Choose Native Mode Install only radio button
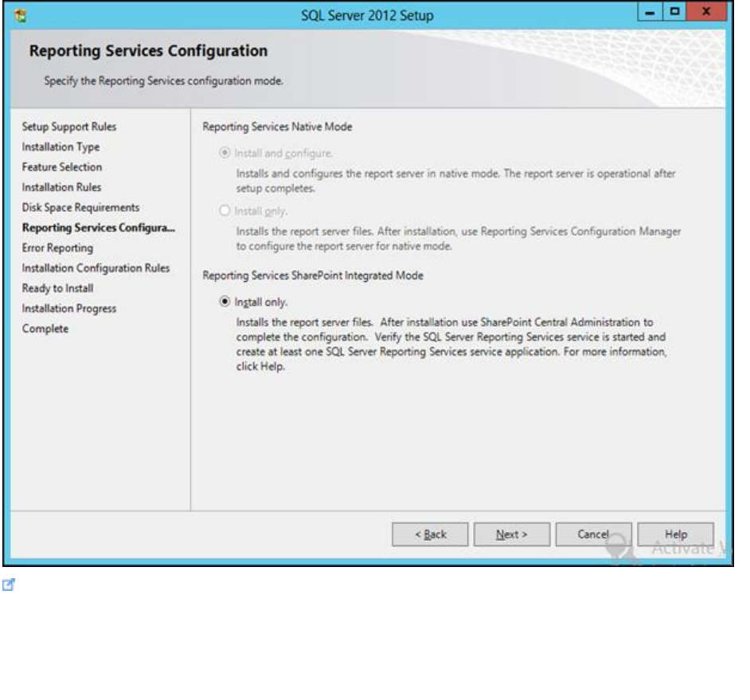This screenshot has width=750, height=700. tap(225, 210)
